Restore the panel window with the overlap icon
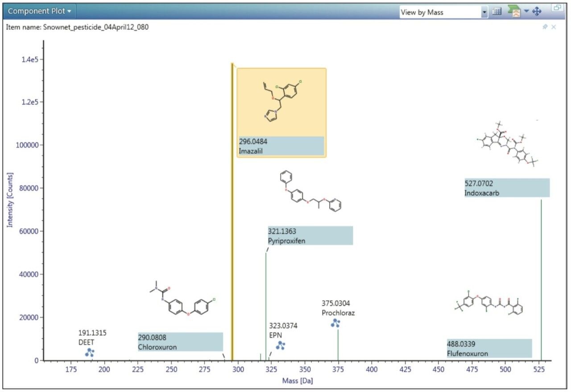This screenshot has height=392, width=571. click(557, 8)
